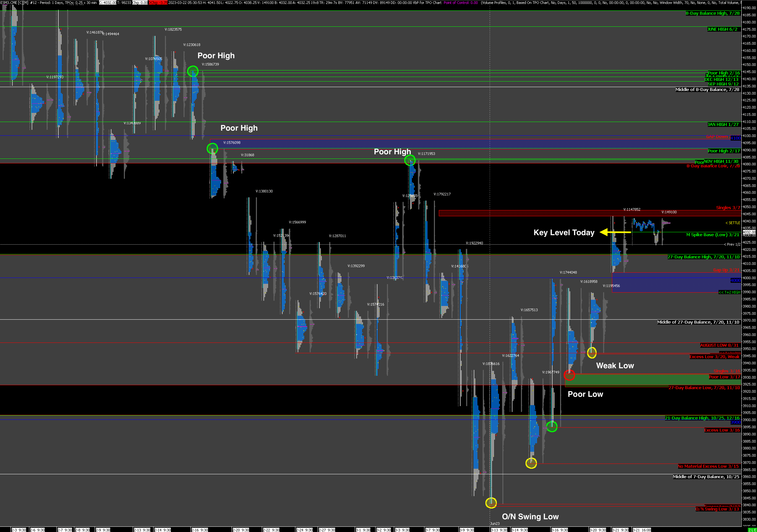
Task: Click the 3-13 9:30 date on time axis
Action: click(x=499, y=530)
